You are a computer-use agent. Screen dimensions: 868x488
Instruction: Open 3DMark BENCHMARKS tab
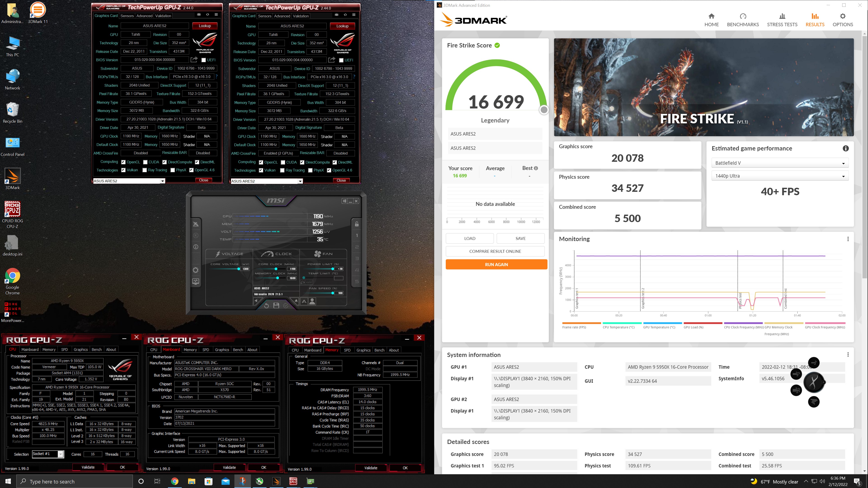point(743,20)
